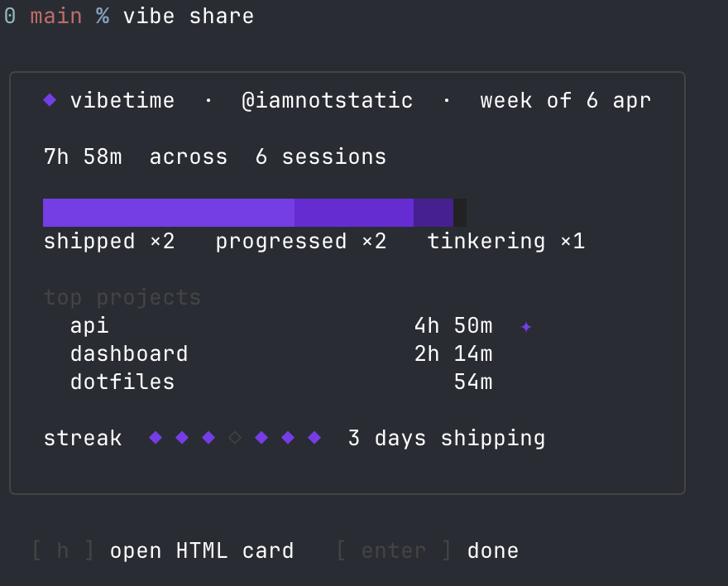
Task: Click done to dismiss the card
Action: click(x=493, y=550)
